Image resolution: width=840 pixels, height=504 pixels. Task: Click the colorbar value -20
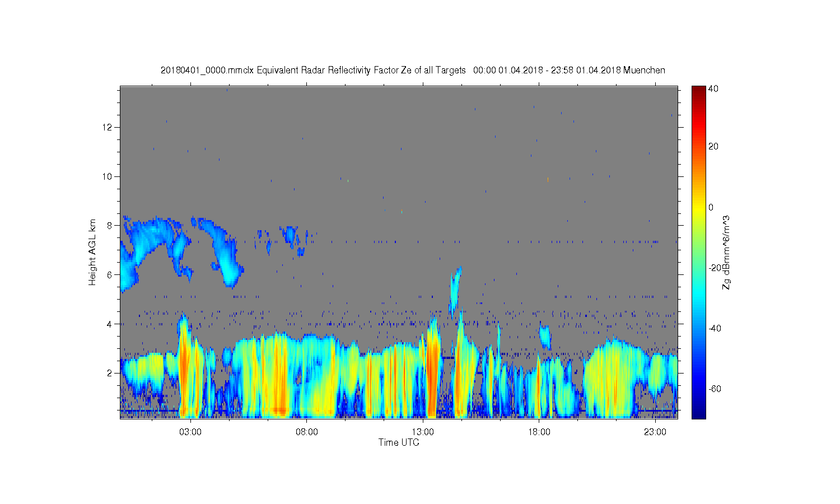(x=715, y=268)
